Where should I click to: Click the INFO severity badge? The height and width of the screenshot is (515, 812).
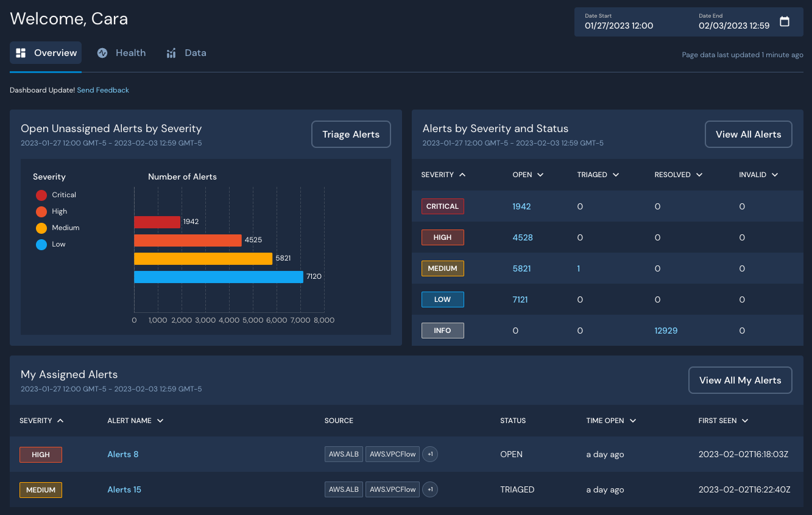click(442, 331)
